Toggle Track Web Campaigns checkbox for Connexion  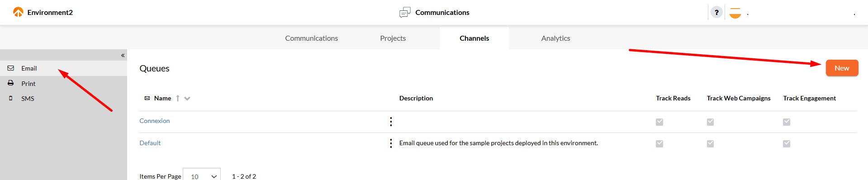click(x=710, y=122)
